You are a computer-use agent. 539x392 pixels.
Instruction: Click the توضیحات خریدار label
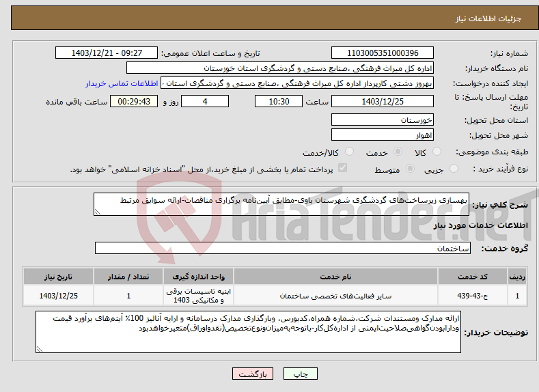point(497,333)
